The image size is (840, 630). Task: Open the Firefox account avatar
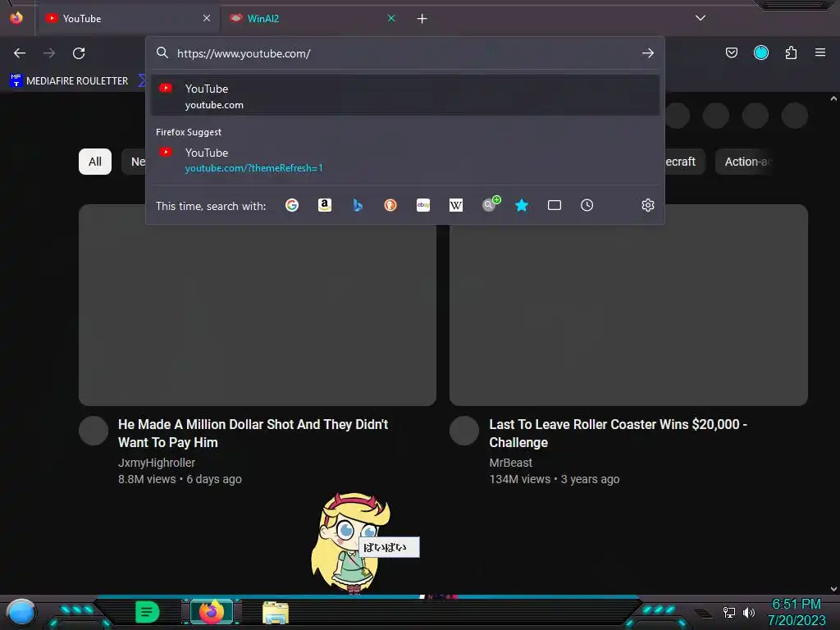tap(760, 52)
